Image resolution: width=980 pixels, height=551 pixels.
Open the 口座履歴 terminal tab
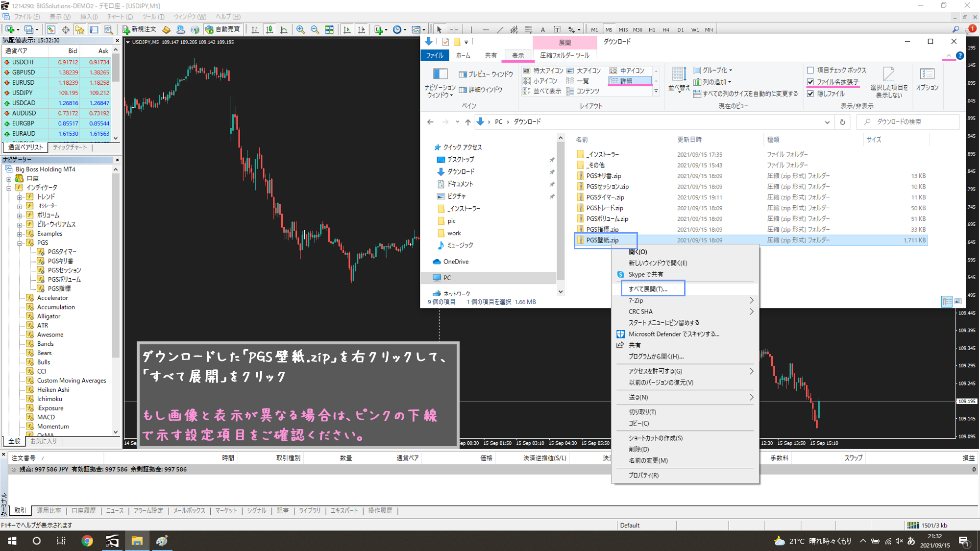tap(83, 510)
